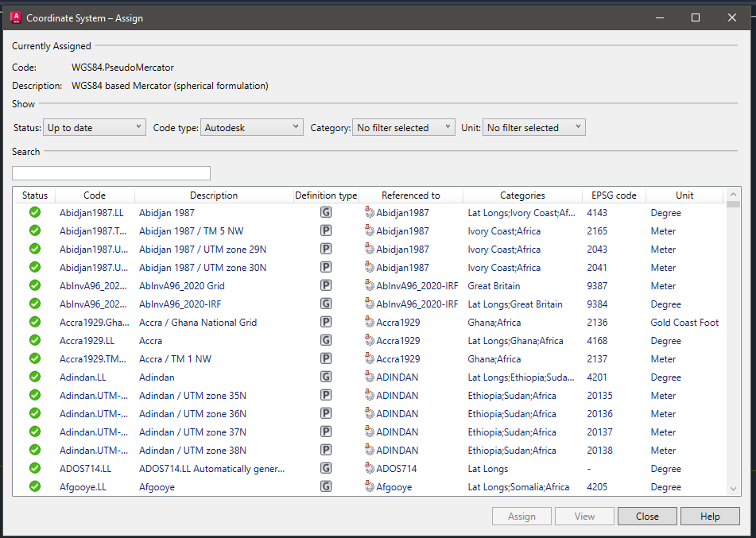Click the View button
Viewport: 756px width, 538px height.
(584, 517)
